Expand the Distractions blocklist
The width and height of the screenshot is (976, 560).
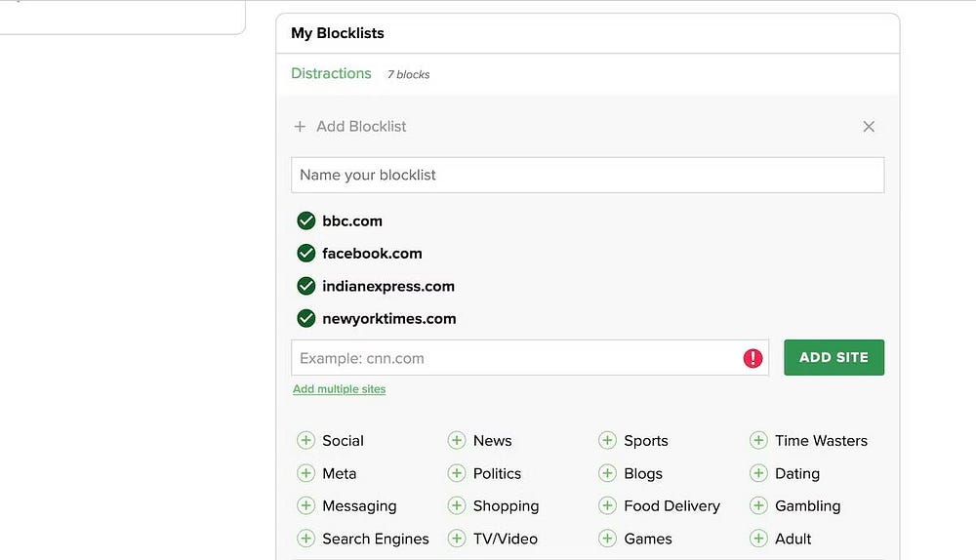[x=331, y=74]
